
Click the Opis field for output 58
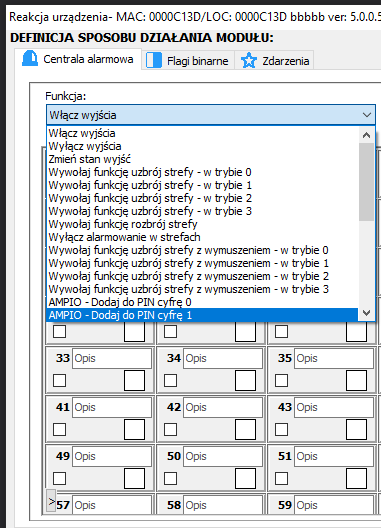[223, 505]
